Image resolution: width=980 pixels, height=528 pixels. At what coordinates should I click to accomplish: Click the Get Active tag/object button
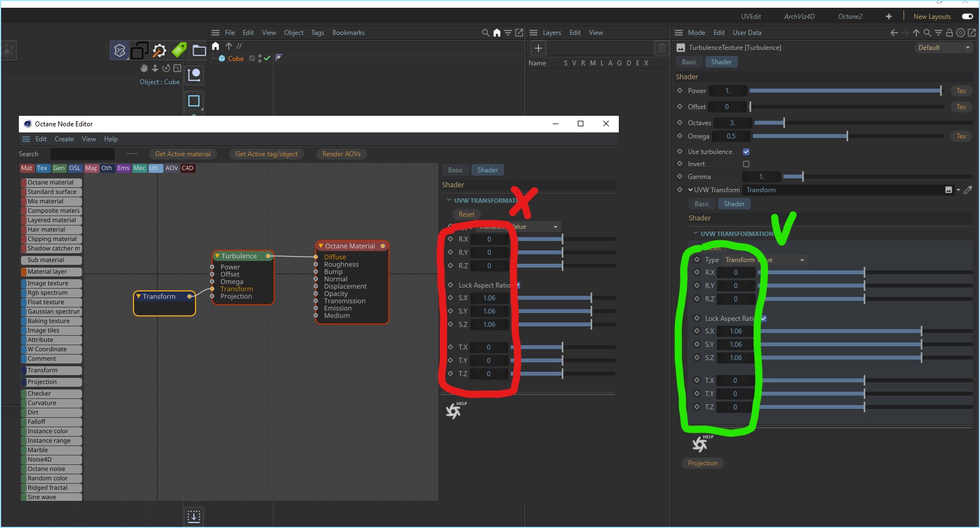coord(266,154)
